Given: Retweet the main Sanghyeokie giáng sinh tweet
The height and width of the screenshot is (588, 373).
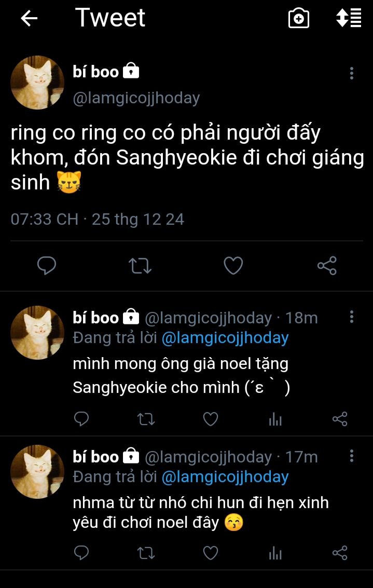Looking at the screenshot, I should point(140,266).
